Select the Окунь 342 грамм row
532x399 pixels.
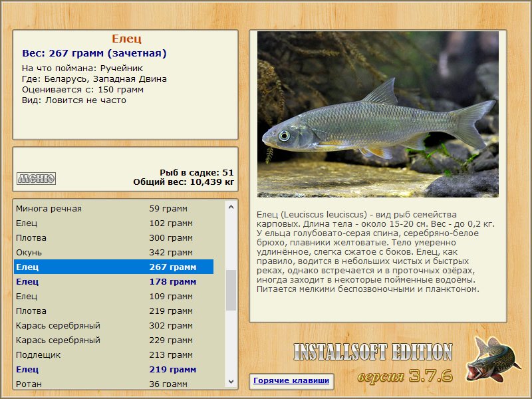coord(114,252)
